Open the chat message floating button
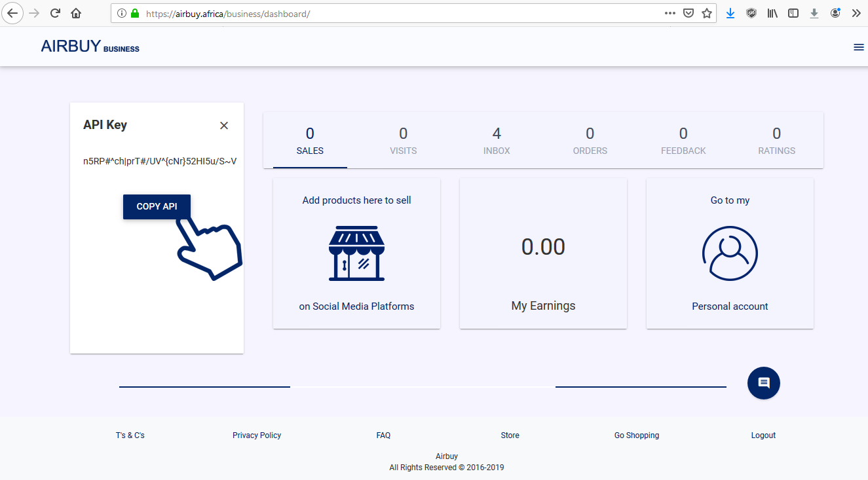 [763, 383]
